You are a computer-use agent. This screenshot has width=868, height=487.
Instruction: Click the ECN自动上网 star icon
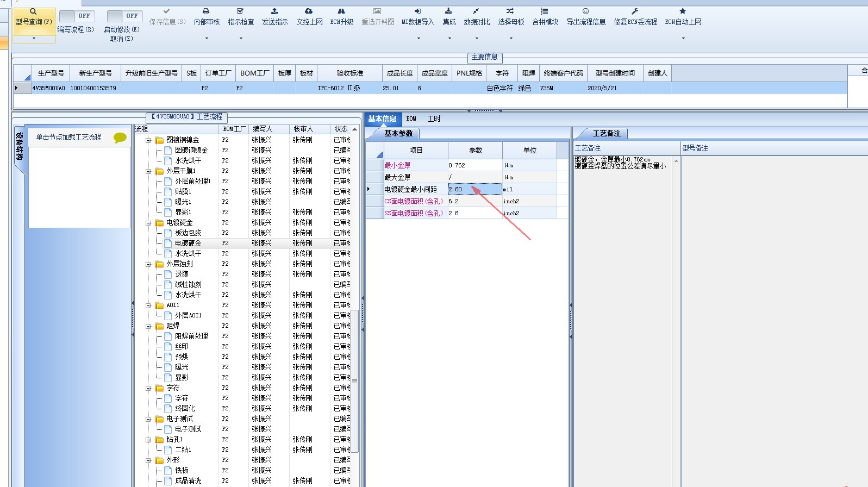point(683,11)
